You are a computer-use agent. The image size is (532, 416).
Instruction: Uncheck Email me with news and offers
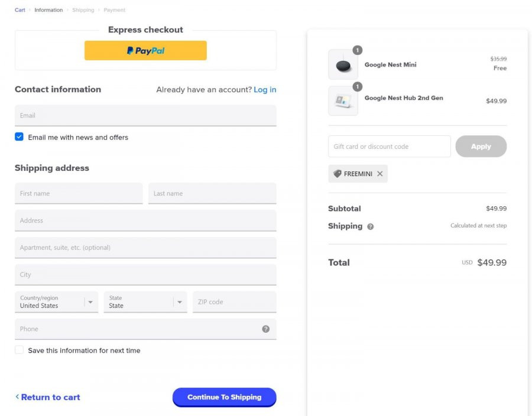point(19,136)
